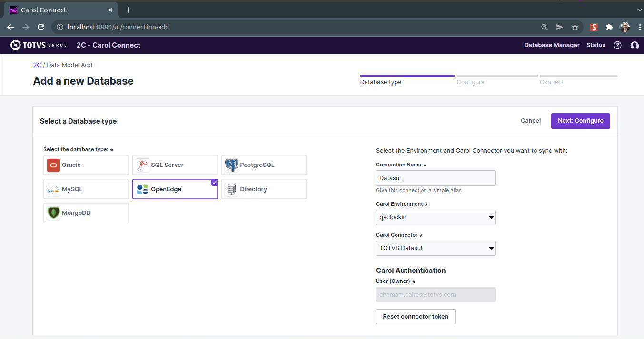The width and height of the screenshot is (644, 339).
Task: Click the browser forward arrow
Action: coord(26,27)
